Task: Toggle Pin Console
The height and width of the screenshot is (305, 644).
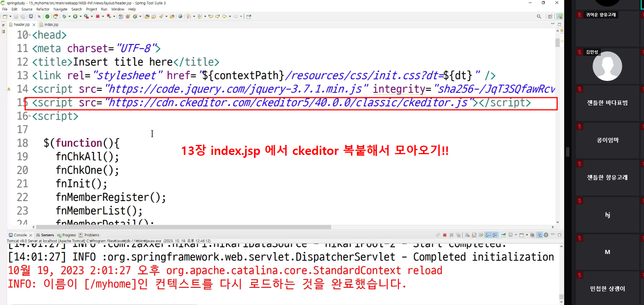Action: pos(504,235)
